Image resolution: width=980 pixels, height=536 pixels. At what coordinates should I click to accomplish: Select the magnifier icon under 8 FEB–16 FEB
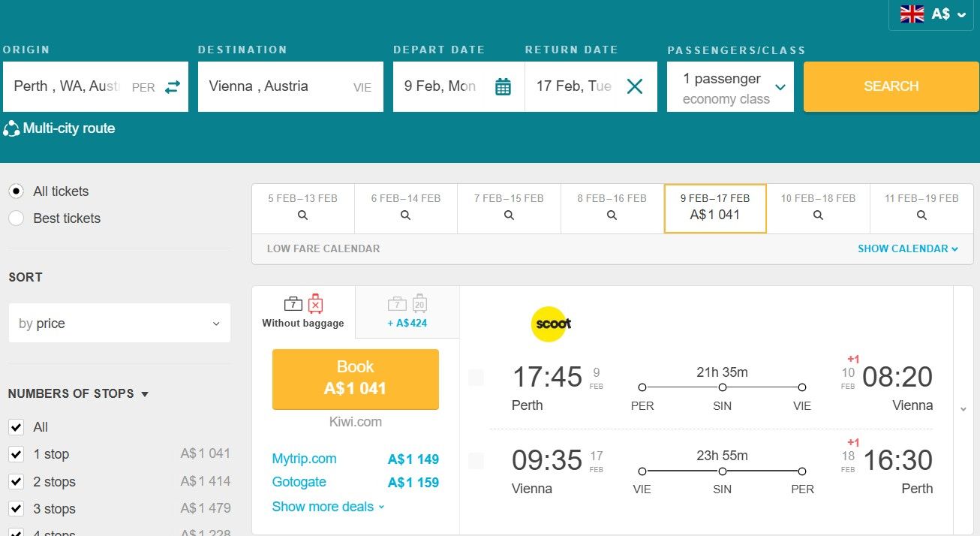point(612,215)
